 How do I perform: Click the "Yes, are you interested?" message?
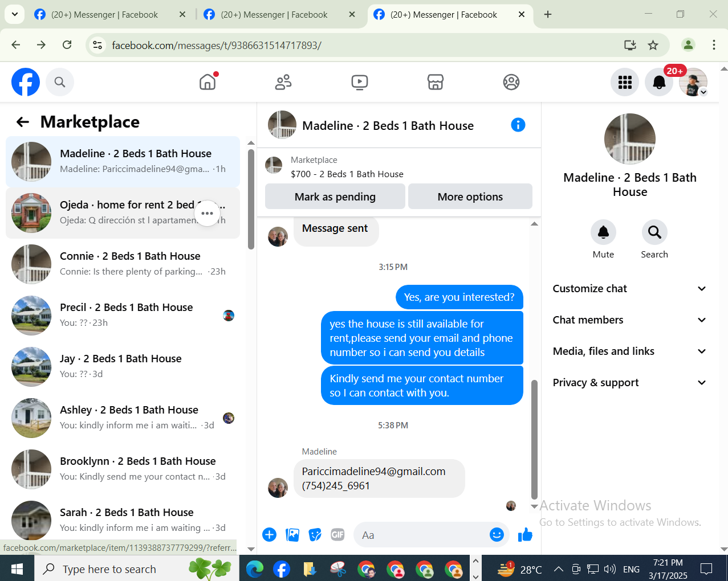pos(459,297)
